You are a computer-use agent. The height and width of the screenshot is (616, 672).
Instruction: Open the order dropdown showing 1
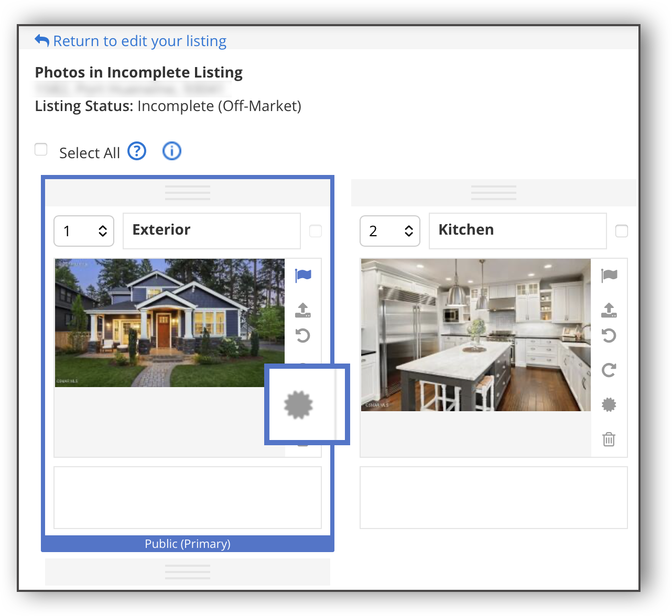tap(84, 231)
